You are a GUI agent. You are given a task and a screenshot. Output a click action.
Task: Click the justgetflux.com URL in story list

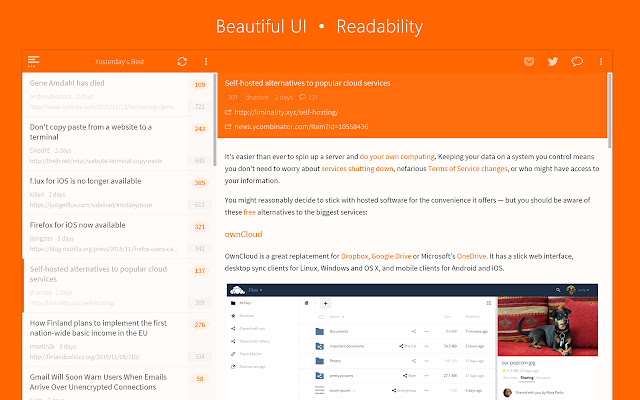point(91,205)
